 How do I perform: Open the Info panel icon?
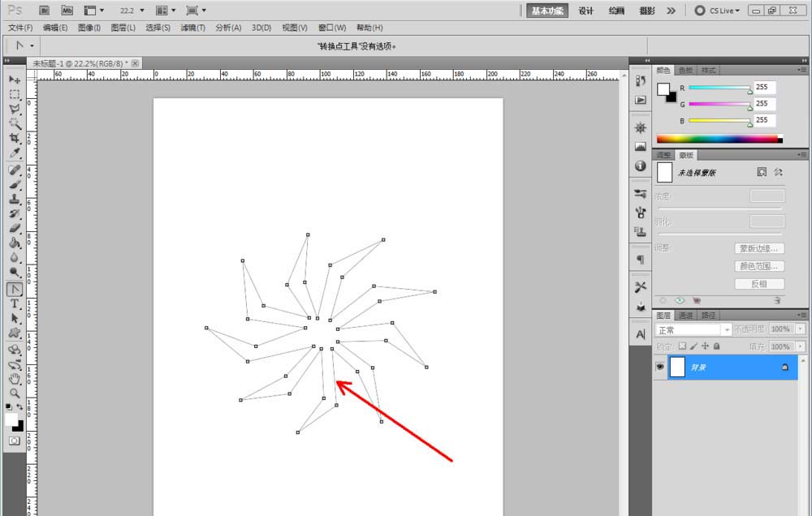coord(641,166)
